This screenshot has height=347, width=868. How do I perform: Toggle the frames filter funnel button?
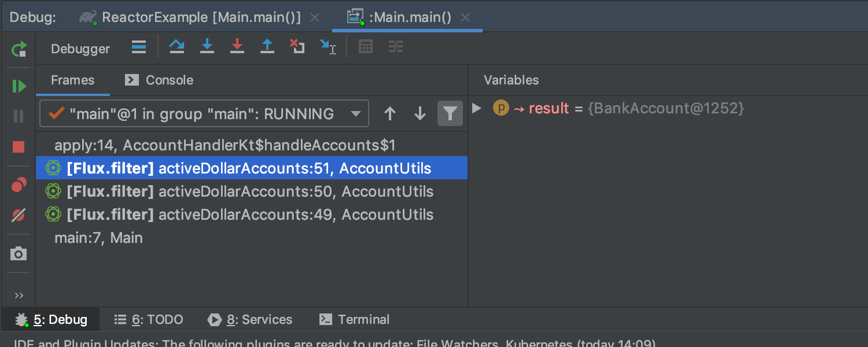click(x=450, y=114)
